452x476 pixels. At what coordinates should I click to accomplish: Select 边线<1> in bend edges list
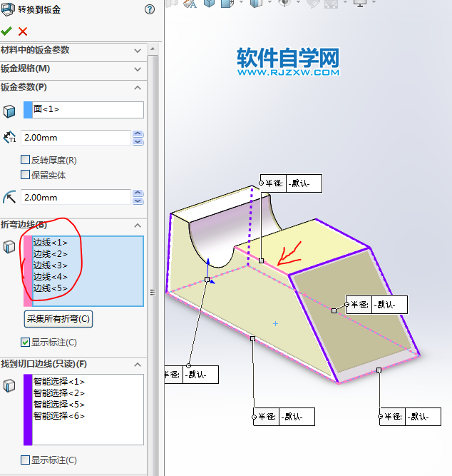[x=50, y=243]
